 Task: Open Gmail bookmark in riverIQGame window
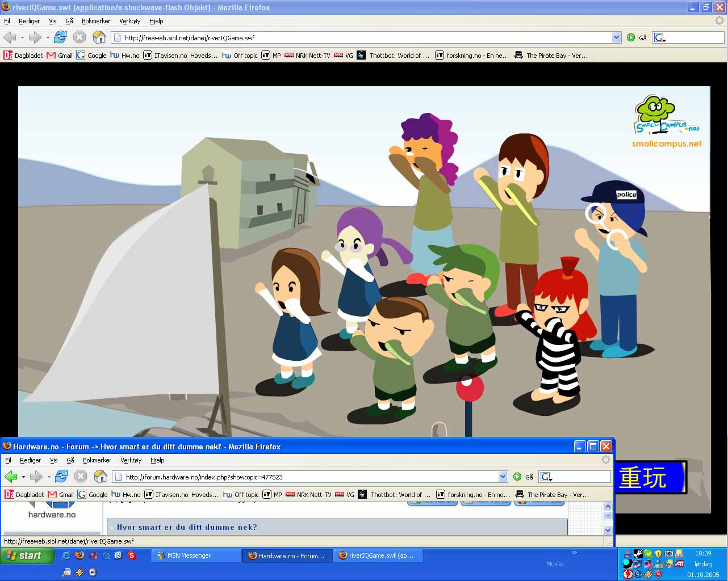[60, 55]
